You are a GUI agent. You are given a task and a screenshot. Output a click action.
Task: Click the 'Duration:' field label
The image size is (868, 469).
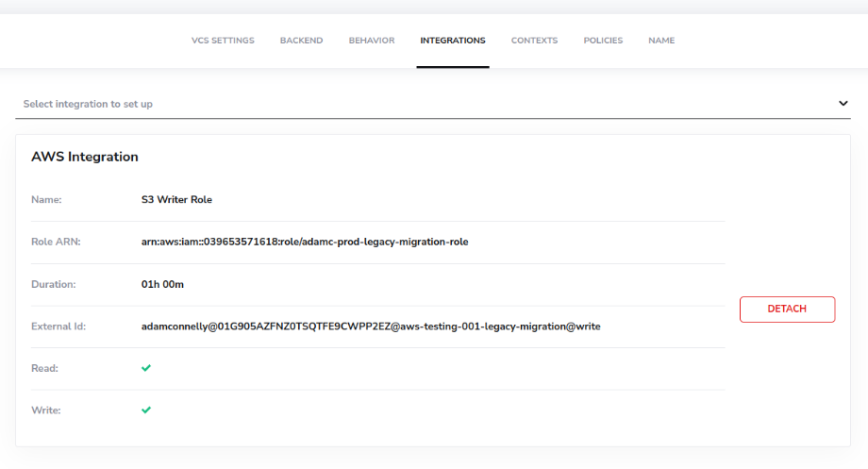point(54,283)
